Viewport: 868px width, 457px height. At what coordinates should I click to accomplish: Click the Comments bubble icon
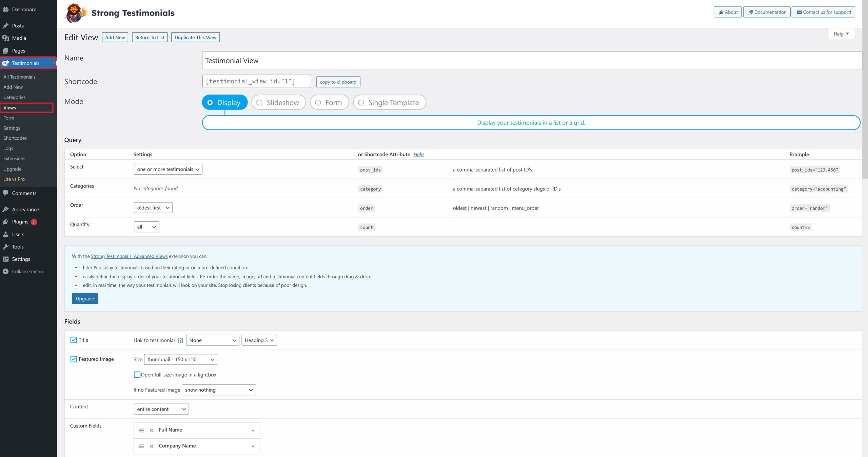6,193
